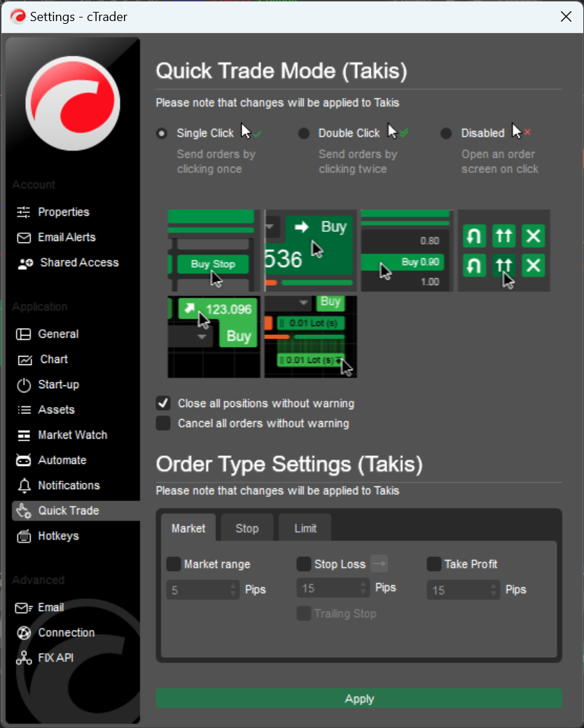Click the General layout icon
584x728 pixels.
click(x=24, y=334)
